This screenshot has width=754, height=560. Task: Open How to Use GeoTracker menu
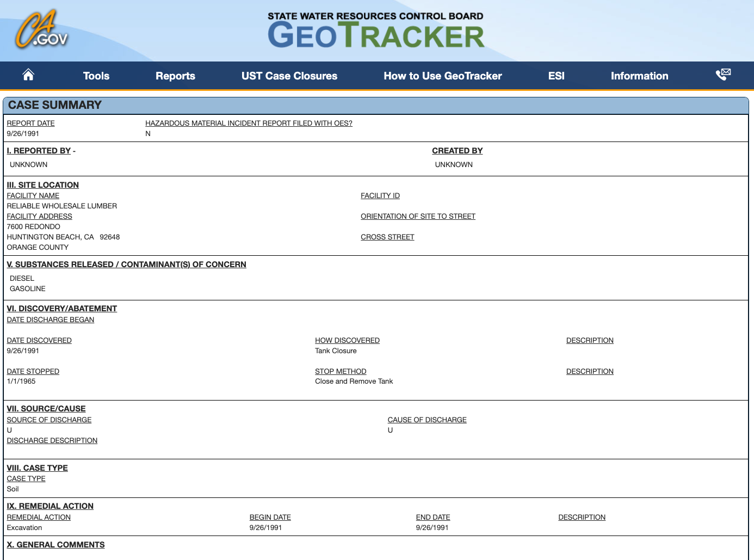[x=443, y=76]
